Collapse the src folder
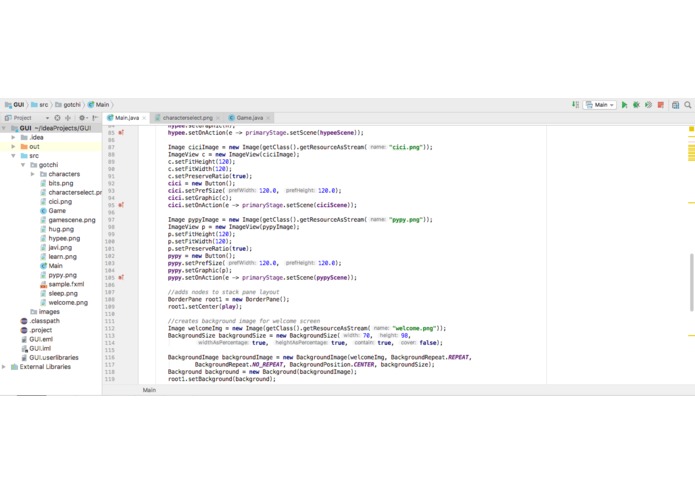 point(13,156)
